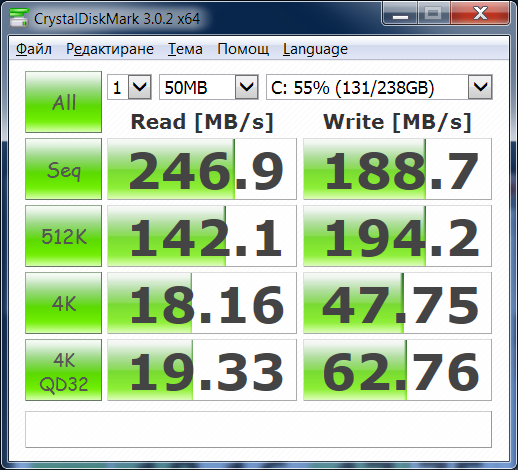Run the 4K QD32 test
This screenshot has width=518, height=470.
pyautogui.click(x=63, y=370)
